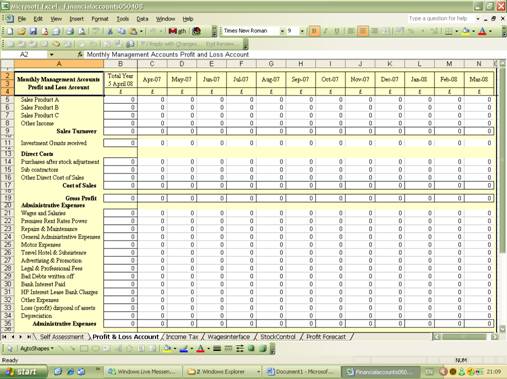The width and height of the screenshot is (507, 379).
Task: Open the Insert menu
Action: coord(76,19)
